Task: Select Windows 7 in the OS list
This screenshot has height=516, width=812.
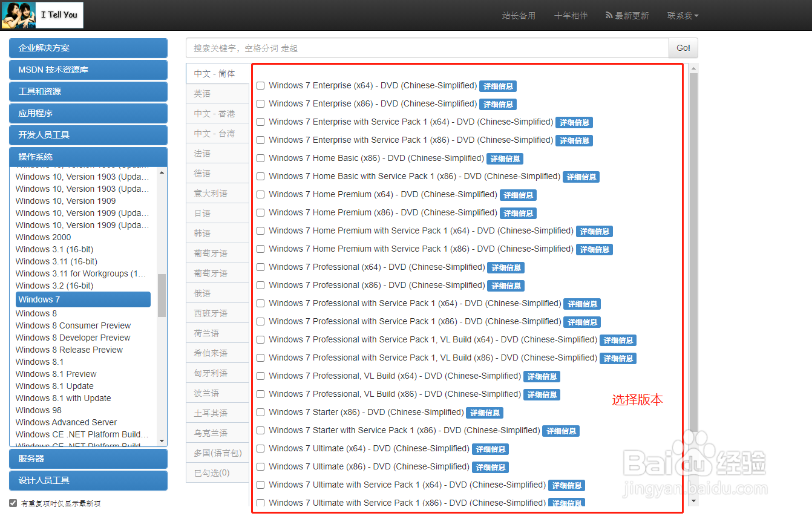Action: point(83,299)
